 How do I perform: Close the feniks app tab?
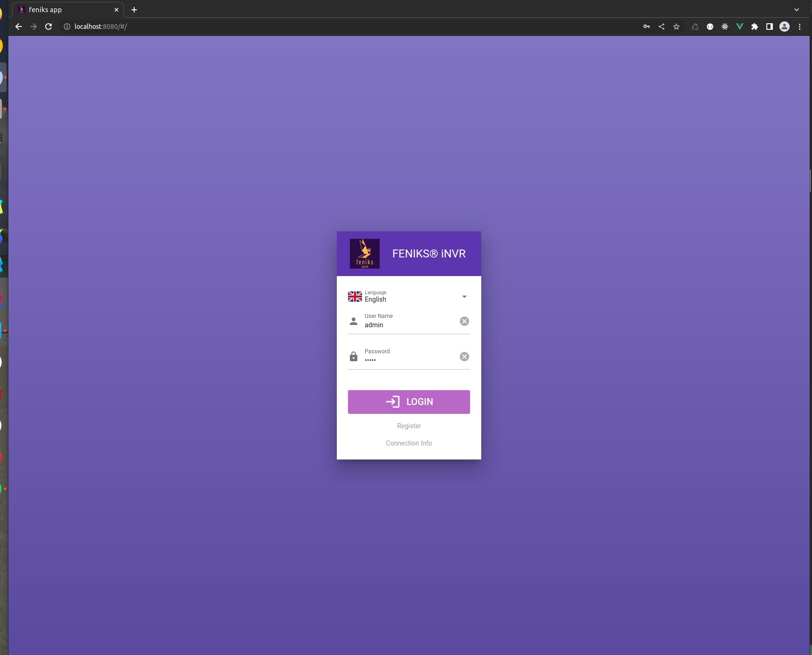click(x=116, y=9)
